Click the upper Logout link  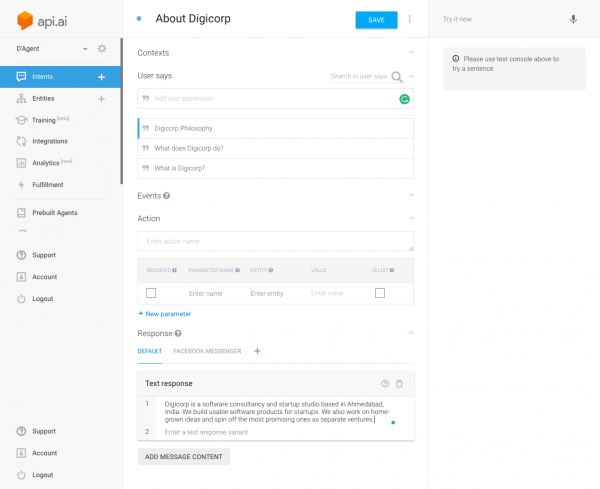coord(42,299)
